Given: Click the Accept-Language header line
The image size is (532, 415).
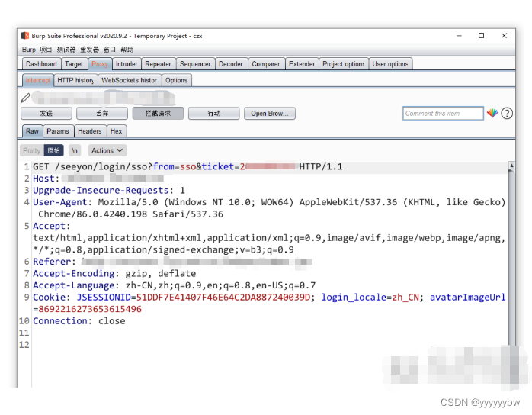Looking at the screenshot, I should pos(174,285).
